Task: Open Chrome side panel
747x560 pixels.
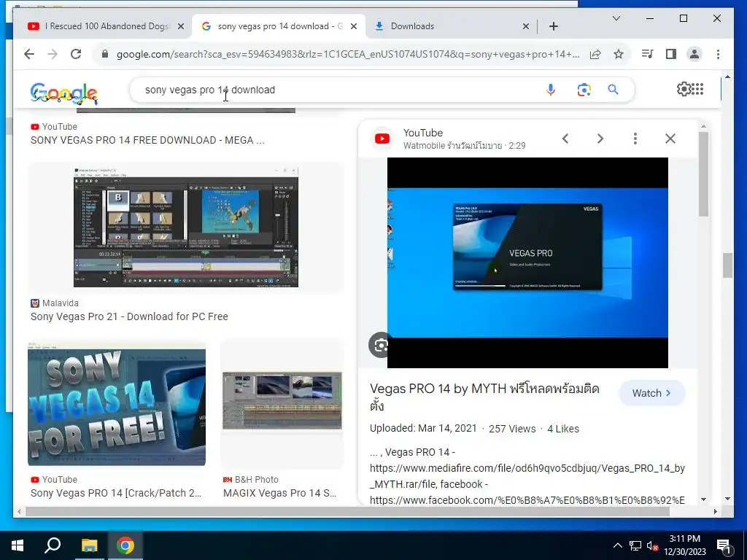Action: pyautogui.click(x=671, y=54)
